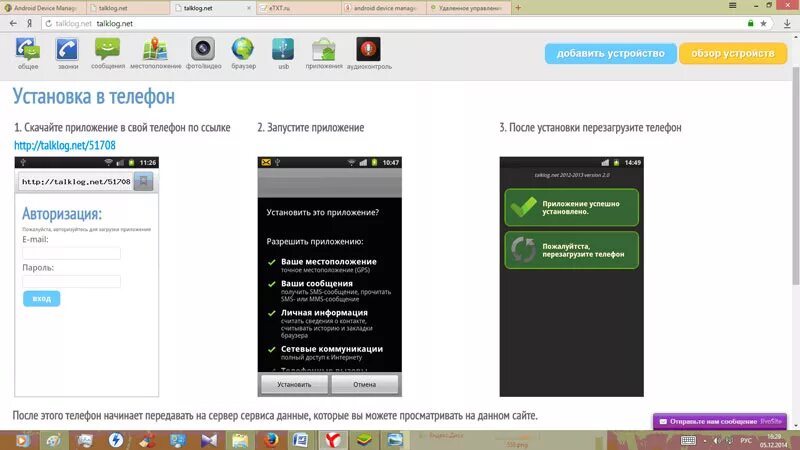Open new tab with plus

[x=518, y=8]
